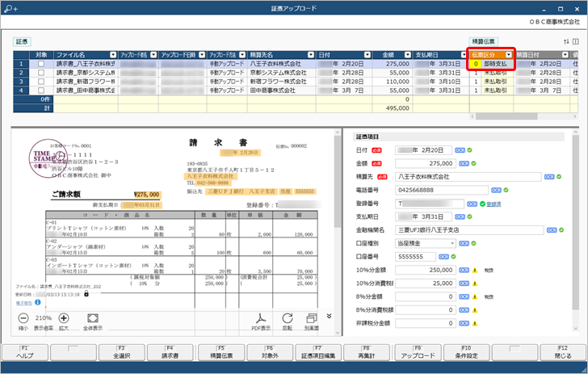Click OCR badge next to 日付 field
Viewport: 588px width, 374px height.
[460, 150]
